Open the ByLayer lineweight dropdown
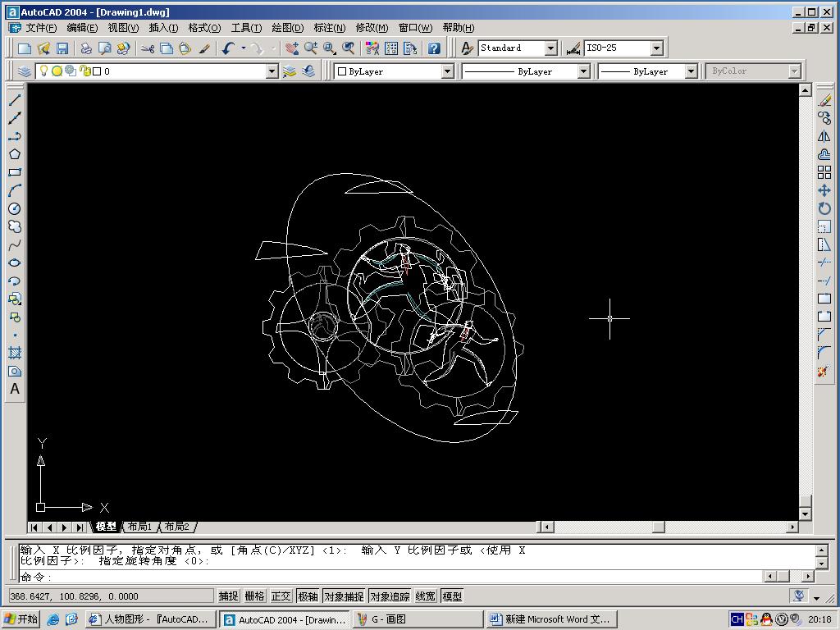The image size is (840, 630). [691, 71]
